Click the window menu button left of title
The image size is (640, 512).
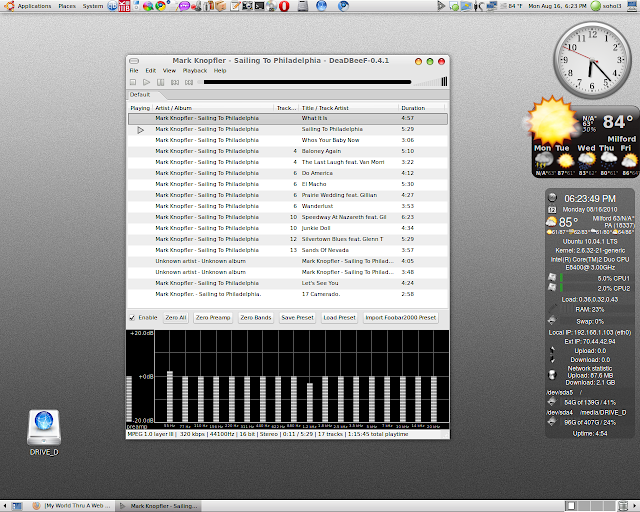[x=134, y=61]
